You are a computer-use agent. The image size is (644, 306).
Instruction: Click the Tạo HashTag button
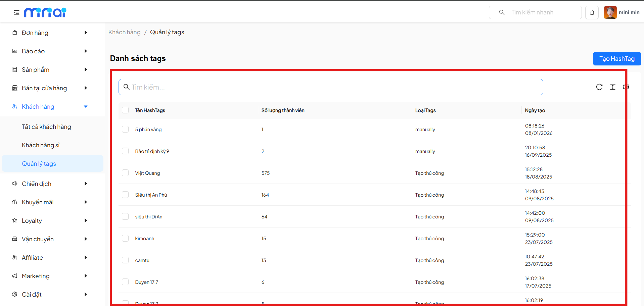point(617,59)
